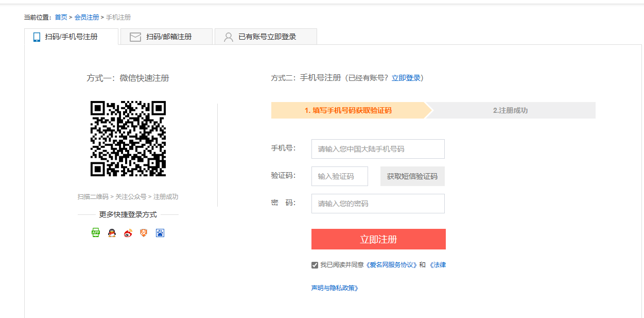Open the 声明与隐私政策 link
The width and height of the screenshot is (644, 318).
point(335,288)
